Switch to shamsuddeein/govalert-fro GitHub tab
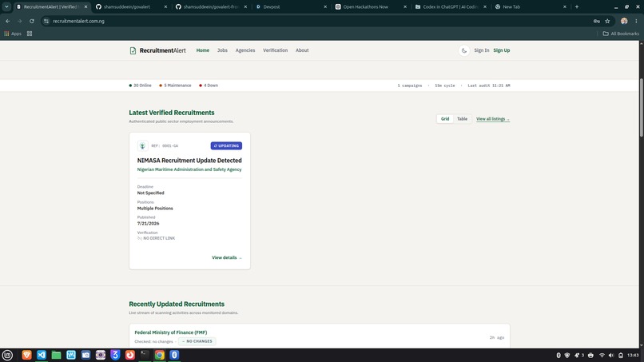644x362 pixels. click(210, 6)
